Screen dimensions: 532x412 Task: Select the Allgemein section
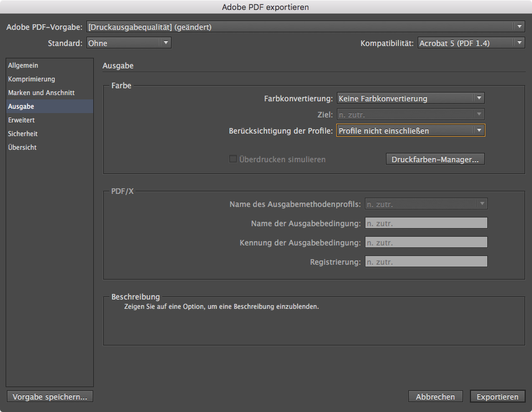click(x=50, y=65)
